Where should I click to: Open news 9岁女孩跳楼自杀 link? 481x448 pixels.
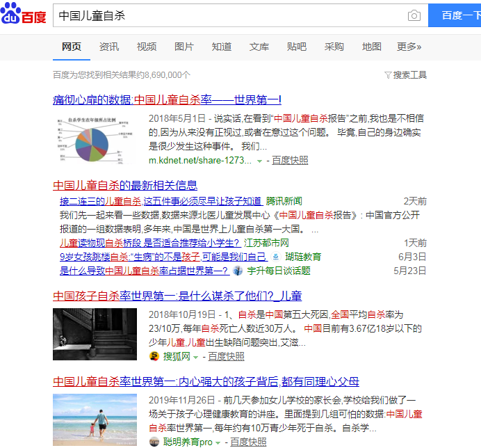click(163, 257)
